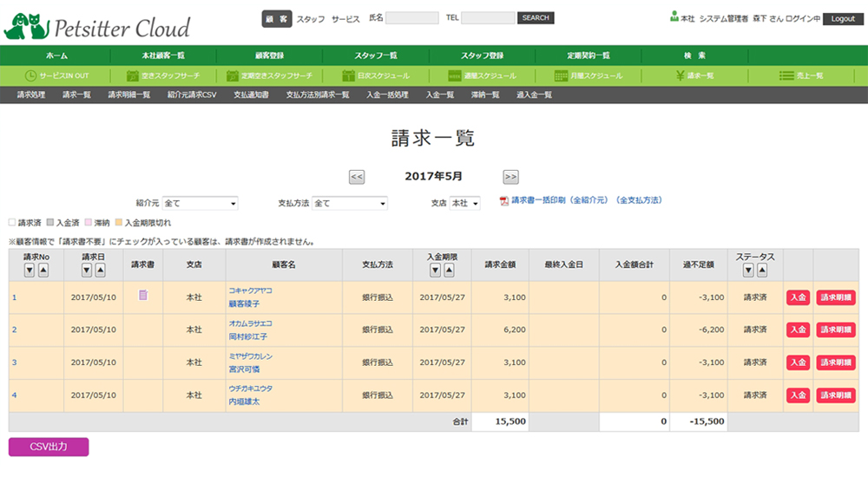Sort 請求日 descending arrow
This screenshot has width=868, height=503.
pyautogui.click(x=86, y=270)
